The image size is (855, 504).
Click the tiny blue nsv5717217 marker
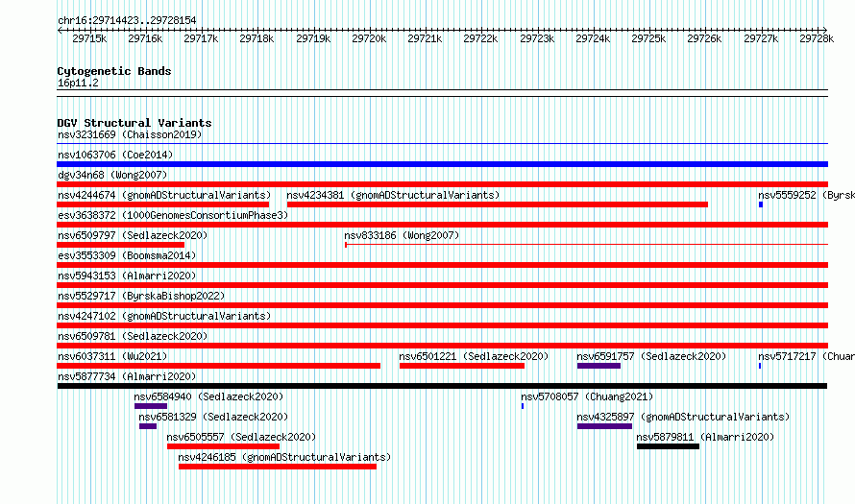pyautogui.click(x=760, y=366)
